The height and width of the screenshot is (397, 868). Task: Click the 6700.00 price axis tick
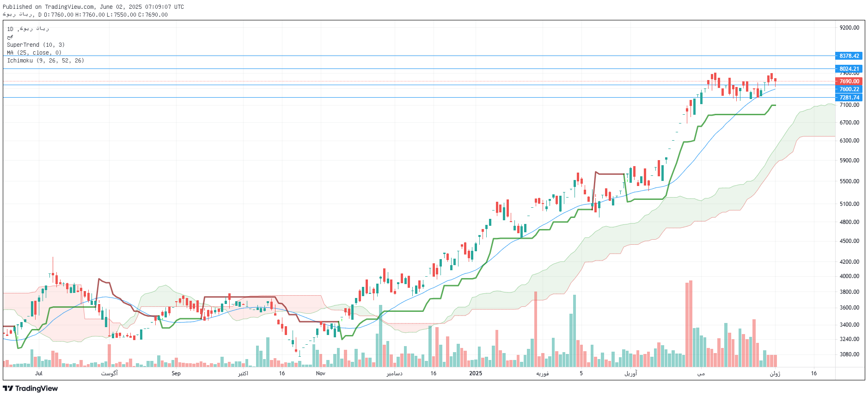tap(850, 123)
